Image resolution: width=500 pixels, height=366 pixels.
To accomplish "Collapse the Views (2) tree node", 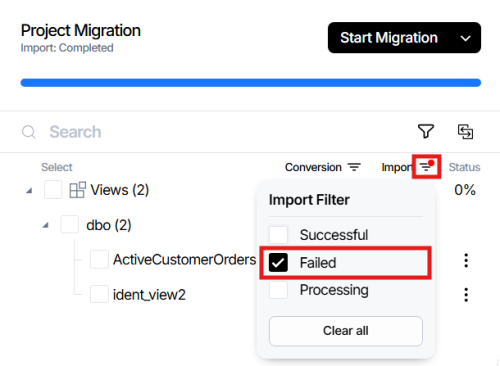I will [29, 190].
